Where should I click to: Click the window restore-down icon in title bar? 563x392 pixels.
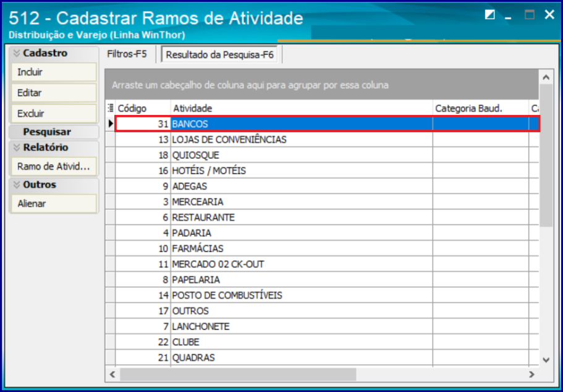pyautogui.click(x=489, y=15)
